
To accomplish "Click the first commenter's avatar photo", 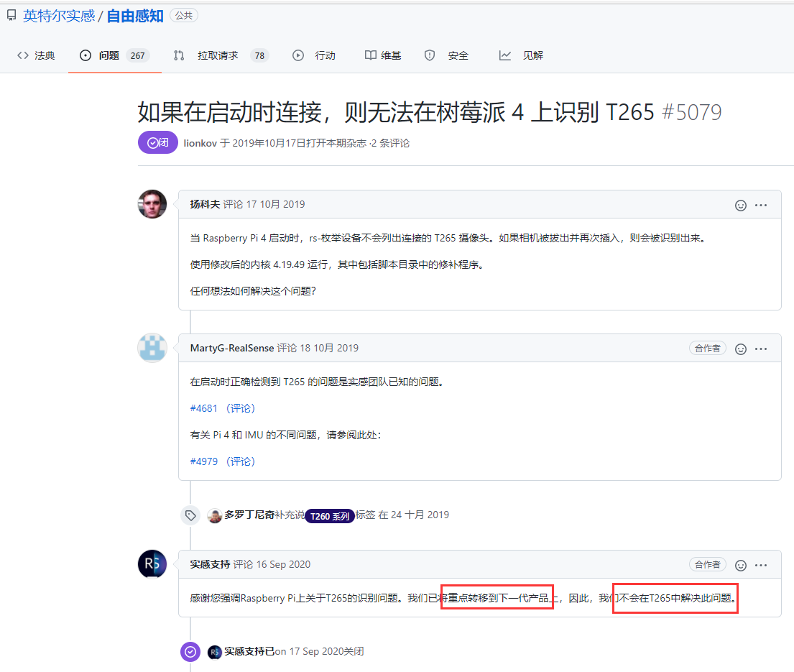I will pyautogui.click(x=152, y=204).
